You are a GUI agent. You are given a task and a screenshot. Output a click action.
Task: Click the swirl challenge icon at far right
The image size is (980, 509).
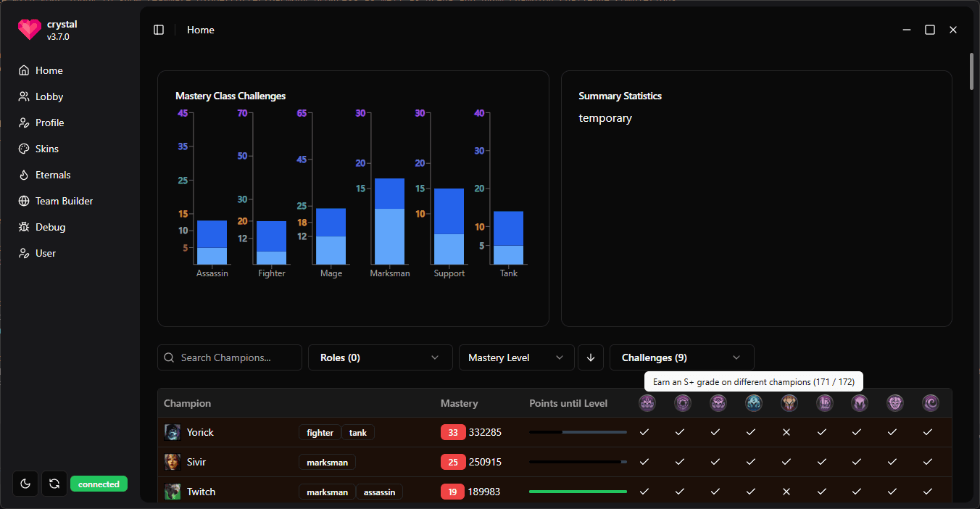click(x=931, y=403)
